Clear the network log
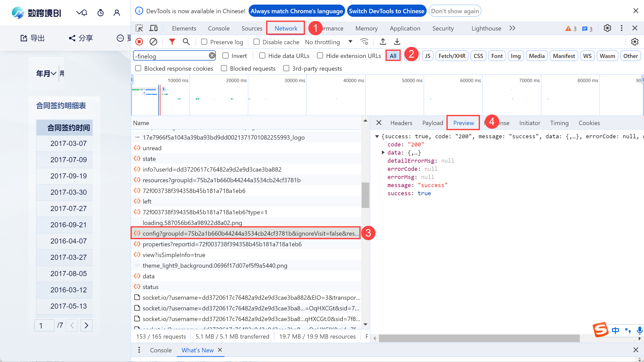 pos(153,42)
